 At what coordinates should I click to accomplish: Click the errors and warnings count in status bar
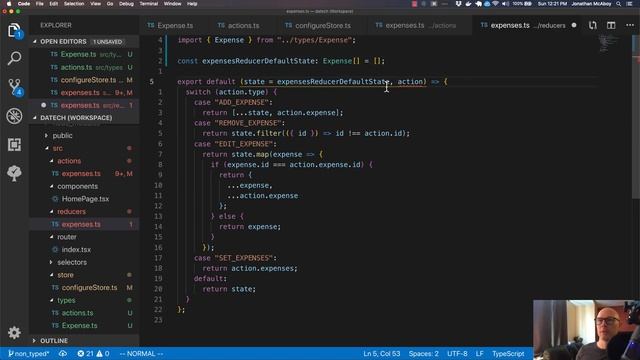(93, 353)
